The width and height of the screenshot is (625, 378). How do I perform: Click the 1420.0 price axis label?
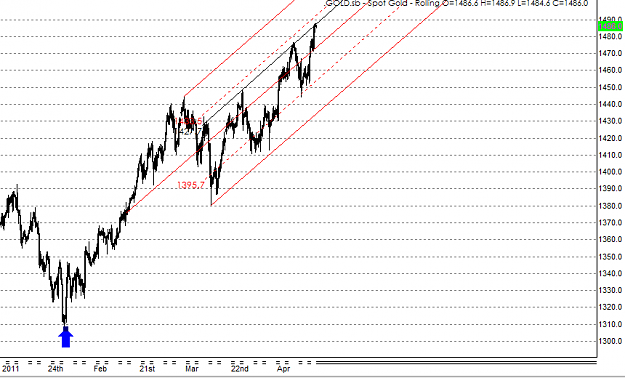(610, 138)
